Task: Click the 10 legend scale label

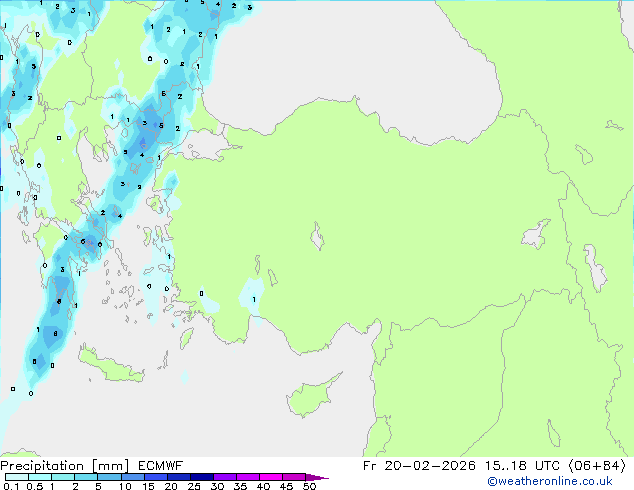Action: (125, 486)
